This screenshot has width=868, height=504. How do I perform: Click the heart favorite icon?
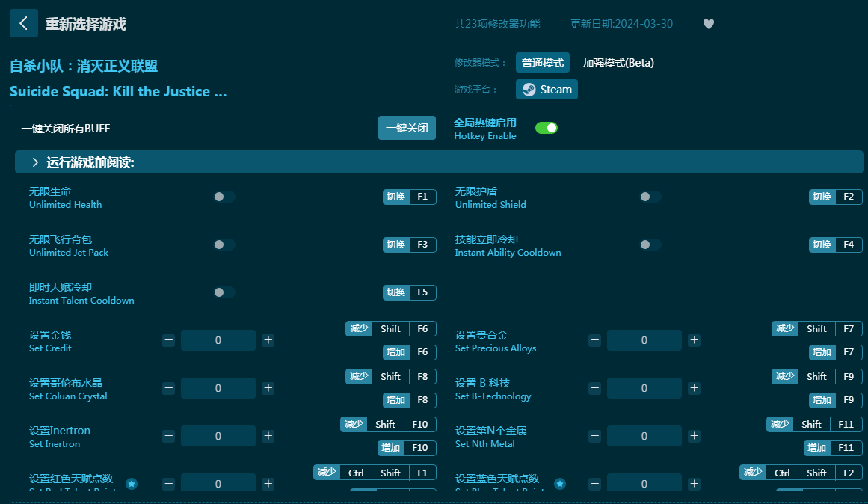pos(709,24)
